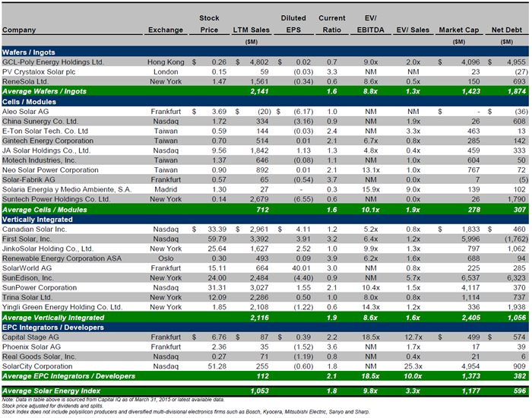Screen dimensions: 532x418
Task: Select Canadian Solar Inc. company name
Action: tap(34, 230)
